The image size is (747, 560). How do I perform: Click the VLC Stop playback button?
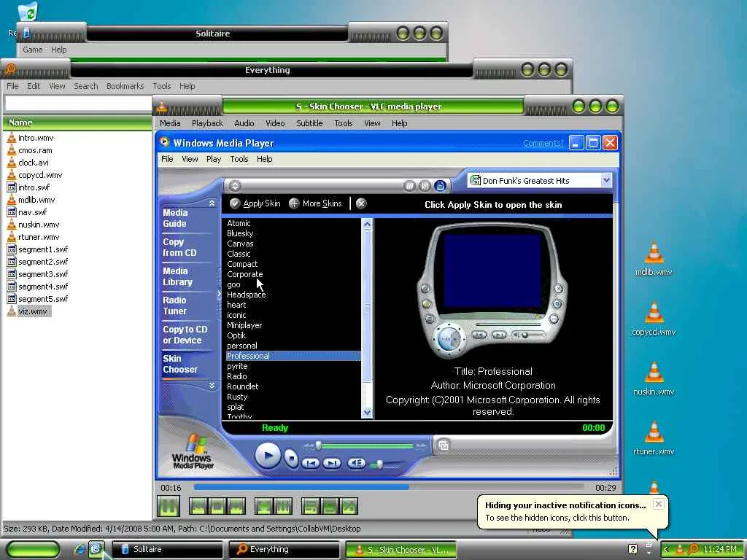pos(217,506)
